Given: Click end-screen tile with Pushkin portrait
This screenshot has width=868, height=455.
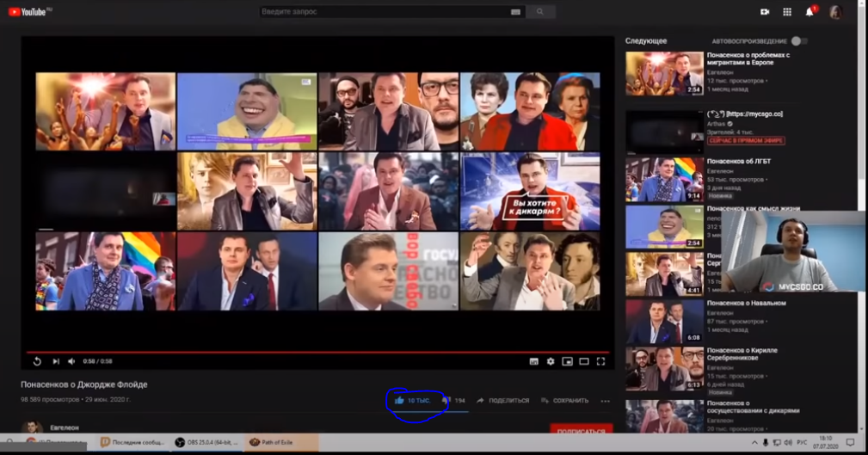Looking at the screenshot, I should (530, 271).
